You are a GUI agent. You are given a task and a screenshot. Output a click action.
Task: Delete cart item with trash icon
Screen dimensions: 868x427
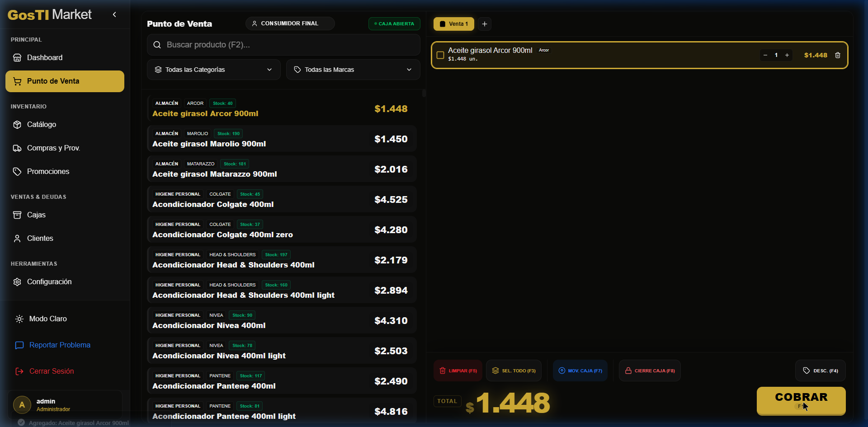(x=838, y=55)
